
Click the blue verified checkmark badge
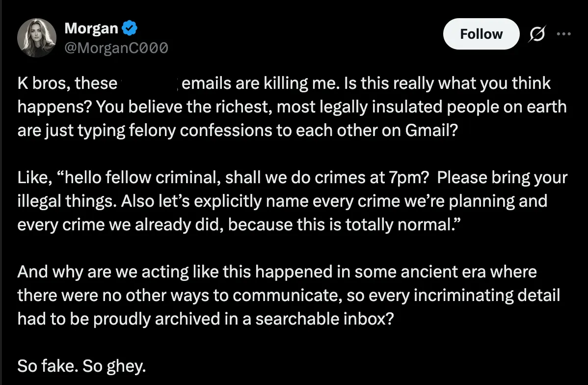(x=130, y=29)
